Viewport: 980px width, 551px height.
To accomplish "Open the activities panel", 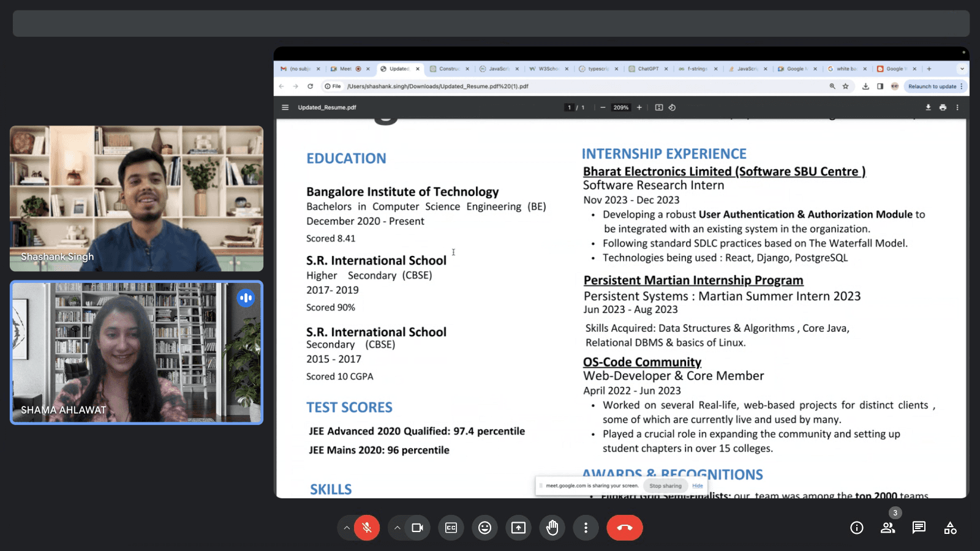I will coord(950,528).
